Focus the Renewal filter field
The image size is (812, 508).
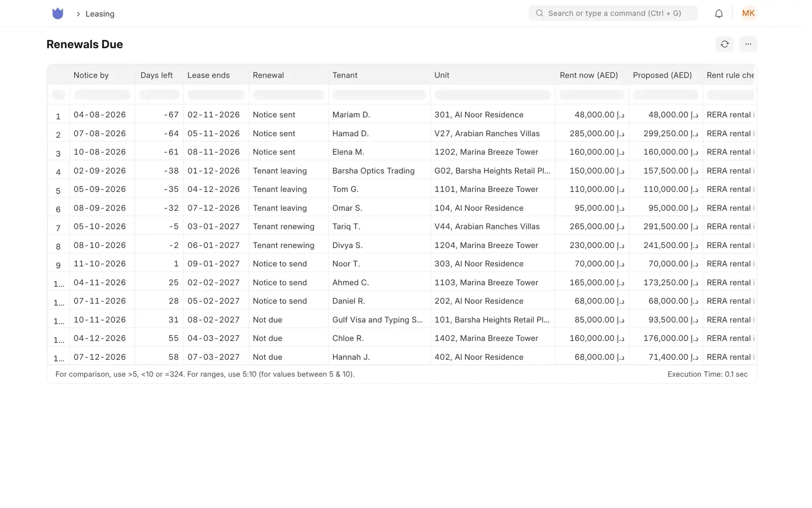point(288,95)
